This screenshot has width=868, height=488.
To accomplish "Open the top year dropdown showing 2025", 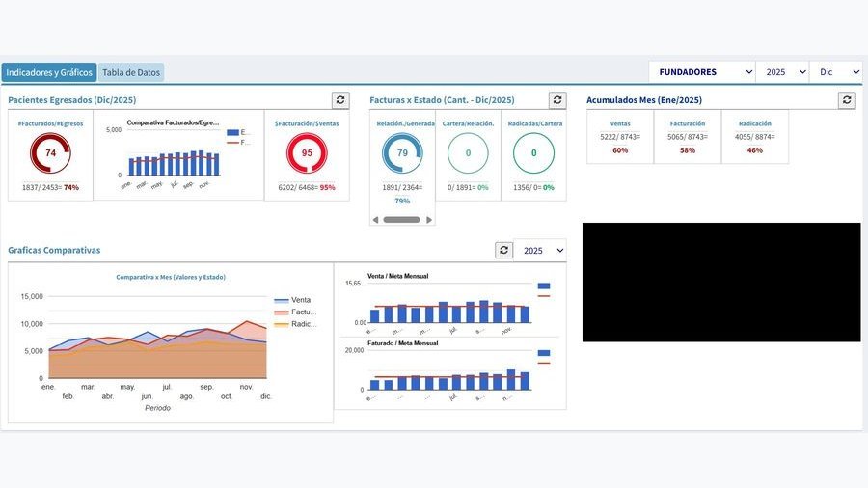I will 783,72.
